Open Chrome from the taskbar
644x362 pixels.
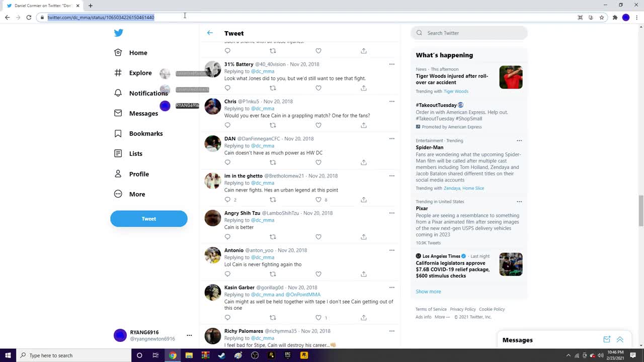click(x=173, y=355)
